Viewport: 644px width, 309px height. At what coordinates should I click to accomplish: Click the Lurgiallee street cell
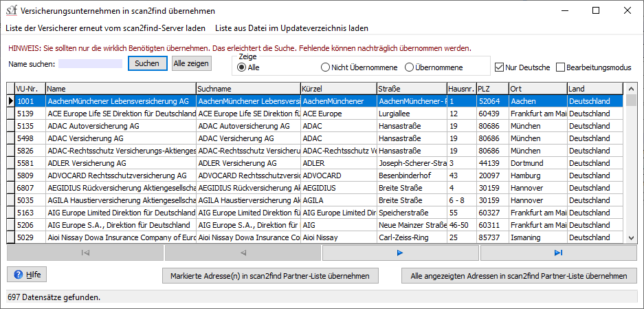[x=412, y=114]
